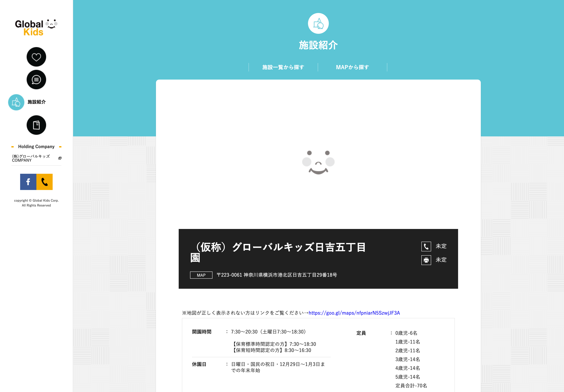Click the 保育標準時間認定 hours line

click(274, 344)
